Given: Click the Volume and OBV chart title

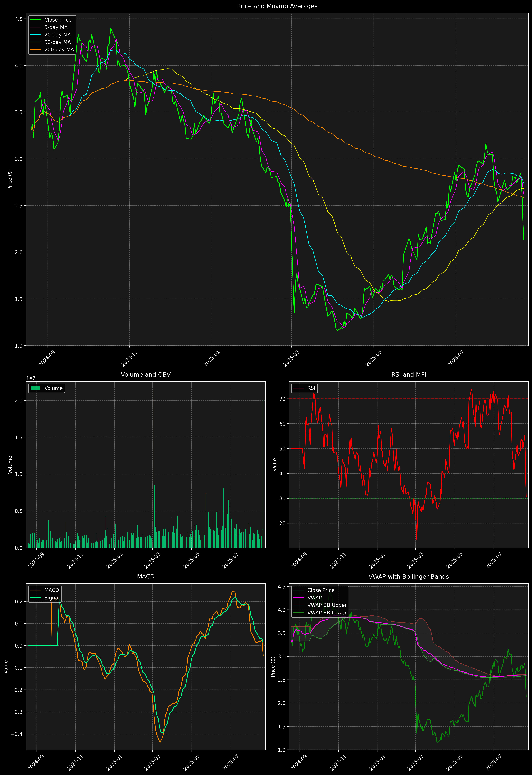Looking at the screenshot, I should [146, 374].
